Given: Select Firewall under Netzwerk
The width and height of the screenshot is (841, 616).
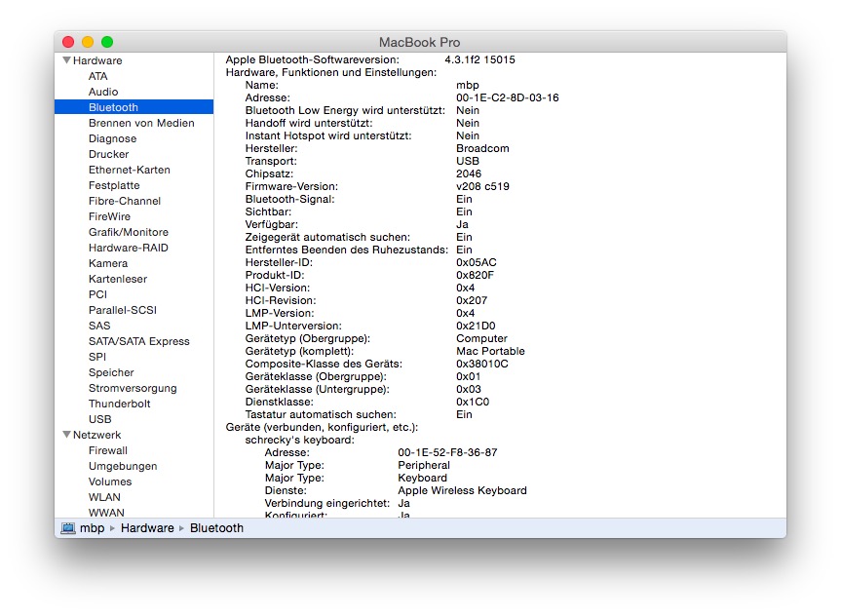Looking at the screenshot, I should [108, 450].
